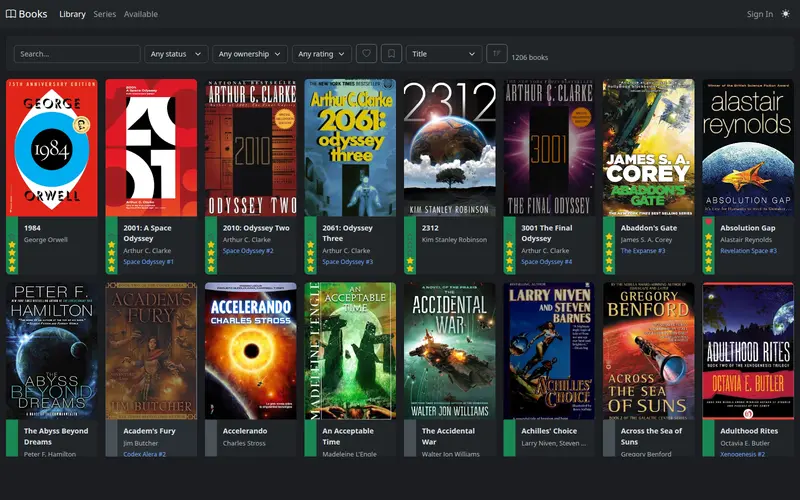Click the green status bar on Achilles' Choice card
The width and height of the screenshot is (800, 500).
(x=509, y=438)
